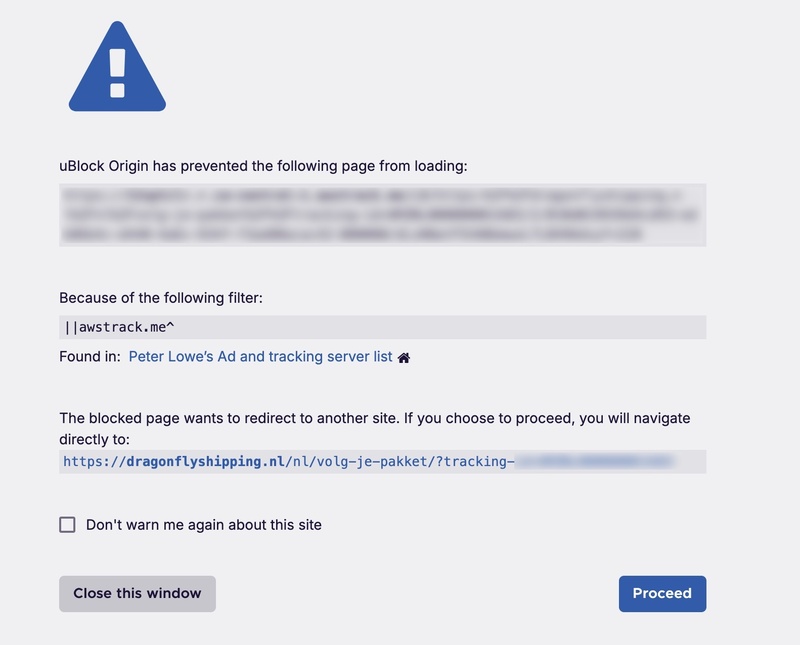Click the "Don't warn me again about this site" label
The height and width of the screenshot is (645, 800).
tap(204, 524)
